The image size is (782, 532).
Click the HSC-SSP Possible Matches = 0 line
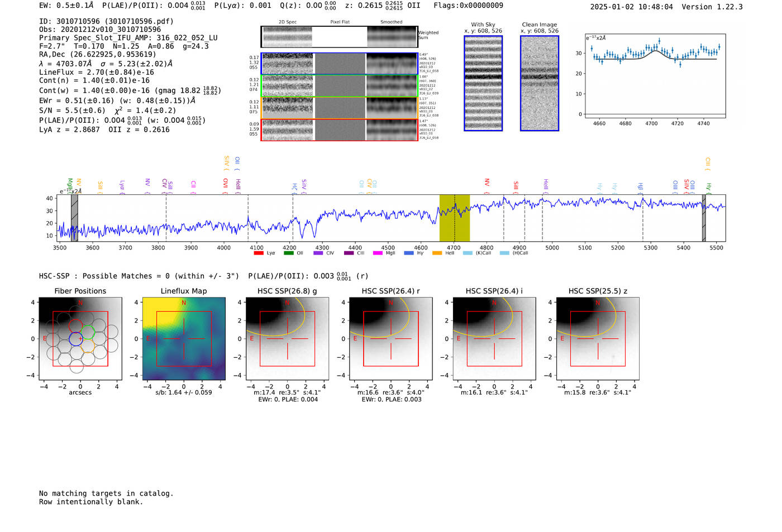click(x=203, y=276)
